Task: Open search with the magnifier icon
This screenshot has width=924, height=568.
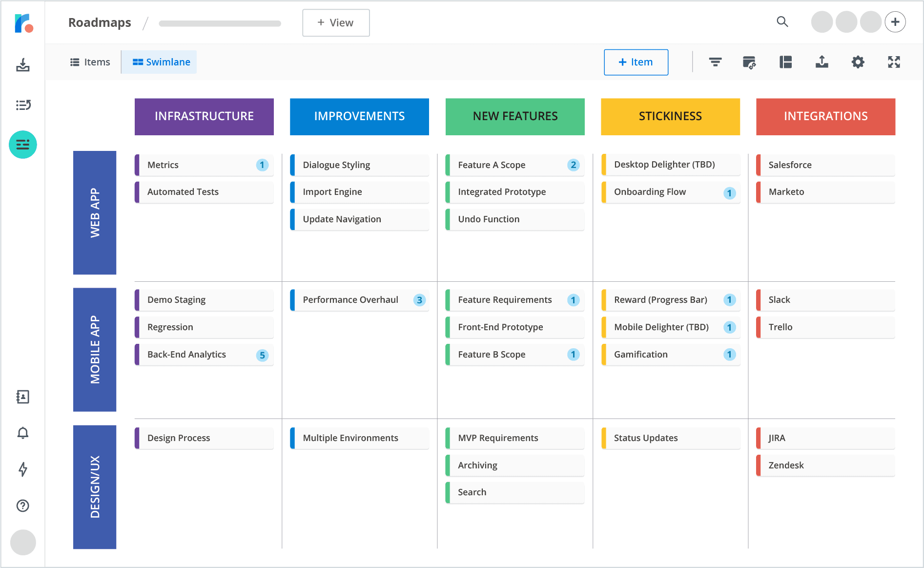Action: pyautogui.click(x=782, y=22)
